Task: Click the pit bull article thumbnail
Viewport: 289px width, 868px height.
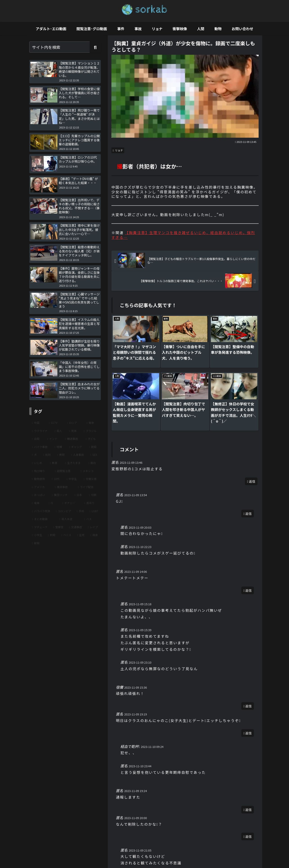Action: click(x=185, y=329)
